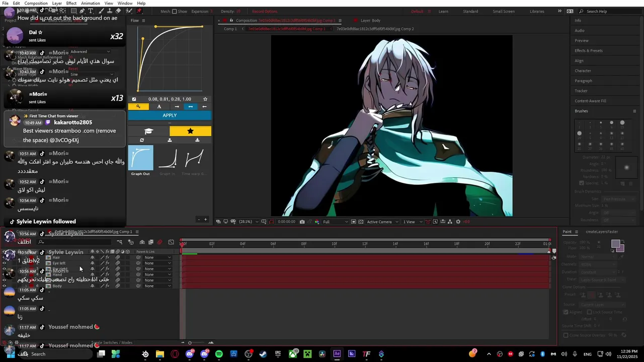644x362 pixels.
Task: Switch to the Libraries workspace
Action: tap(537, 11)
